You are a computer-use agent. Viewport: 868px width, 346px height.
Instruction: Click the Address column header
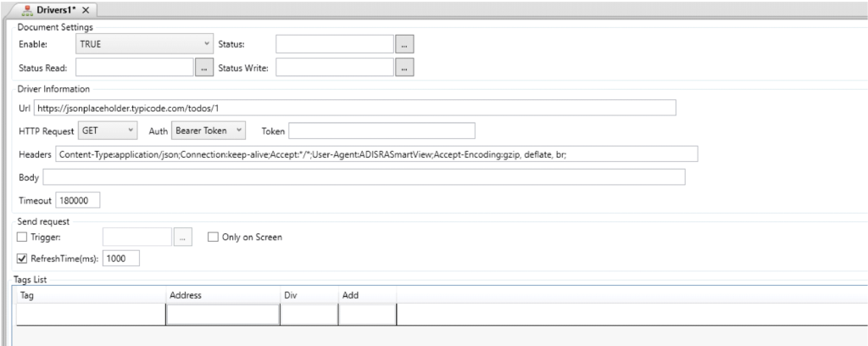pyautogui.click(x=222, y=295)
